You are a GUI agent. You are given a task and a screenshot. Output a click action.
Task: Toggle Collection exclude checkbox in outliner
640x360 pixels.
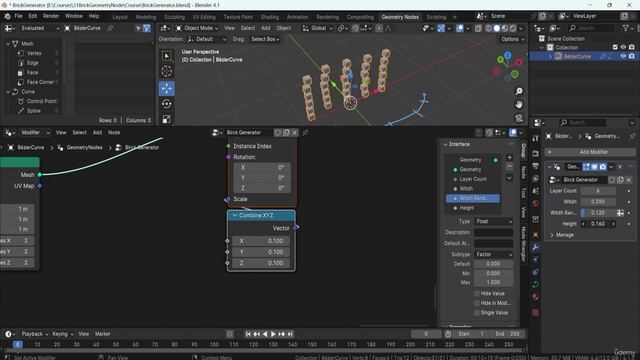tap(615, 47)
